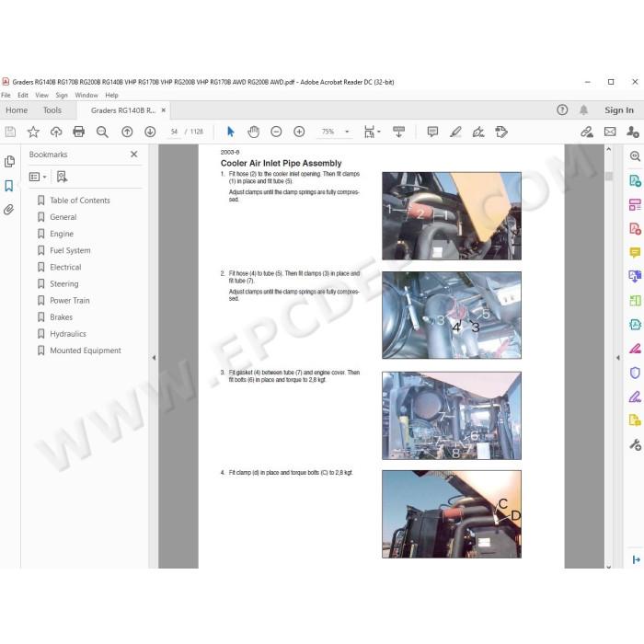Add a sticky note comment
The image size is (644, 644).
coord(432,132)
